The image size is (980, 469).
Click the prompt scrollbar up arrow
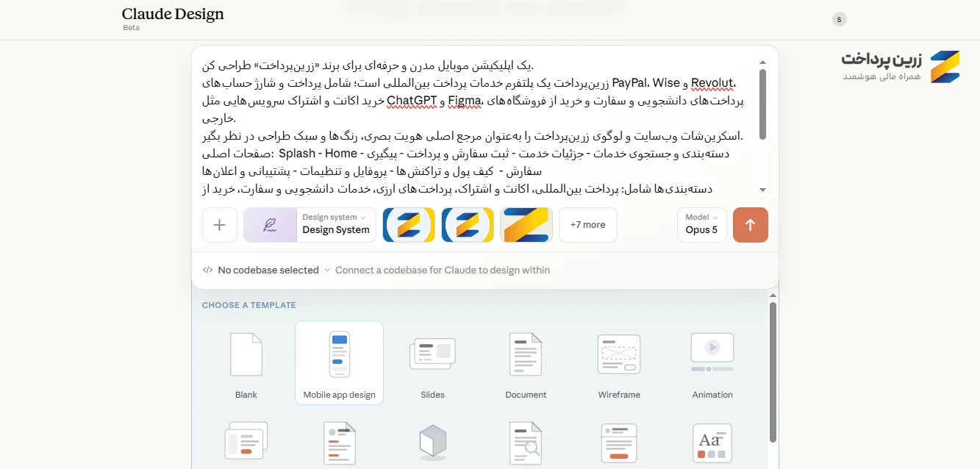point(762,62)
